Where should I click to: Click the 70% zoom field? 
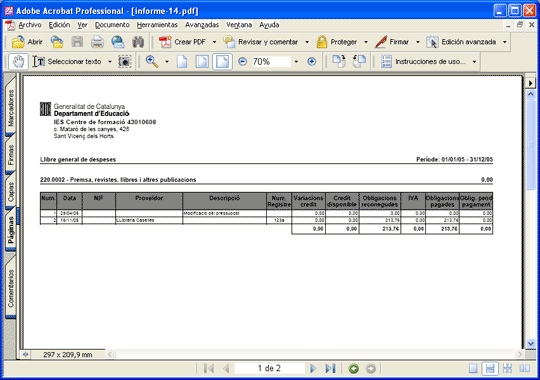click(271, 62)
